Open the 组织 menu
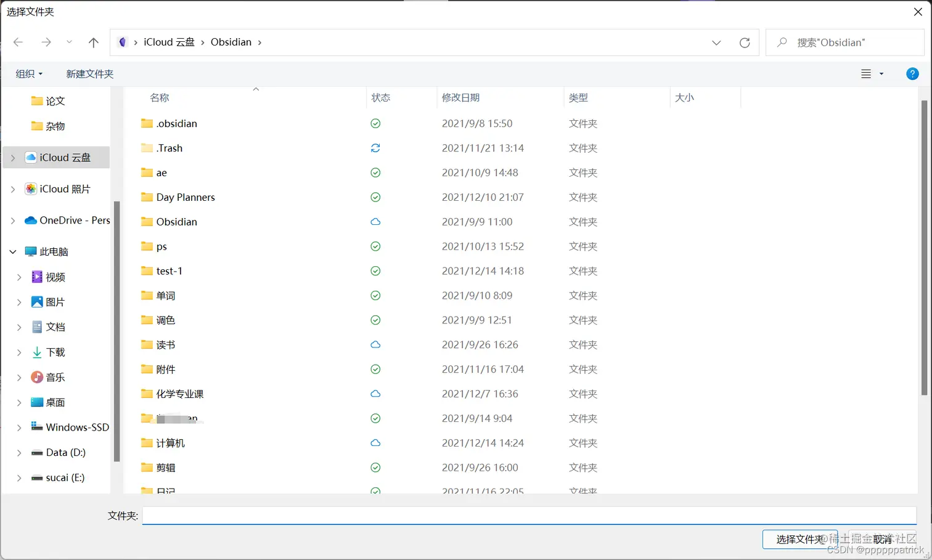Image resolution: width=932 pixels, height=560 pixels. pos(29,74)
